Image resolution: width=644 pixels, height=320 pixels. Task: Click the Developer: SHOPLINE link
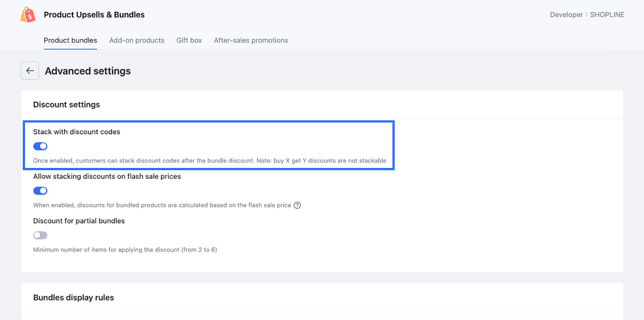point(587,15)
